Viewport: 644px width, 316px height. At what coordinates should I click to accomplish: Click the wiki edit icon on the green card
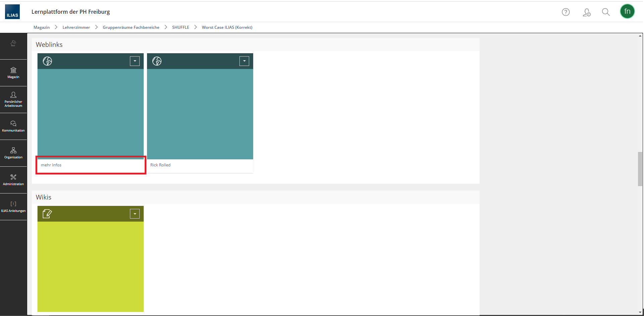click(47, 214)
